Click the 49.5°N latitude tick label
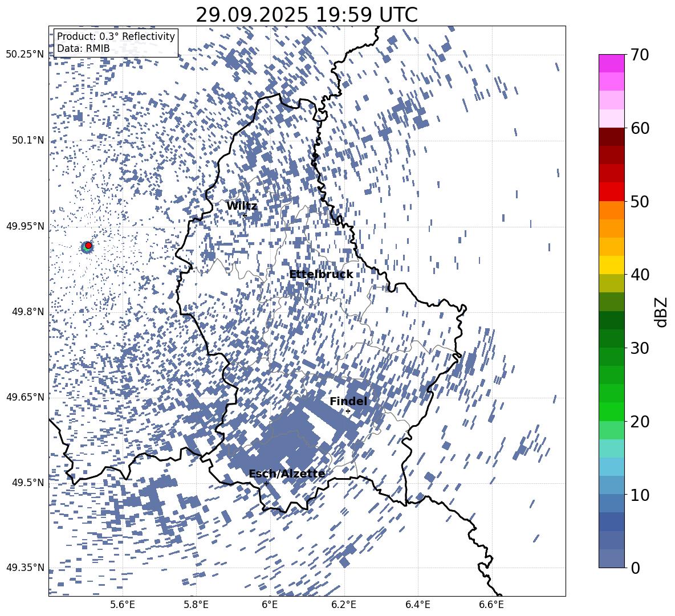Screen dimensions: 675x616 28,482
